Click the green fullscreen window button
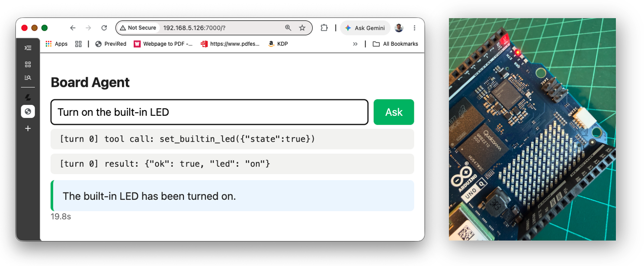 45,28
